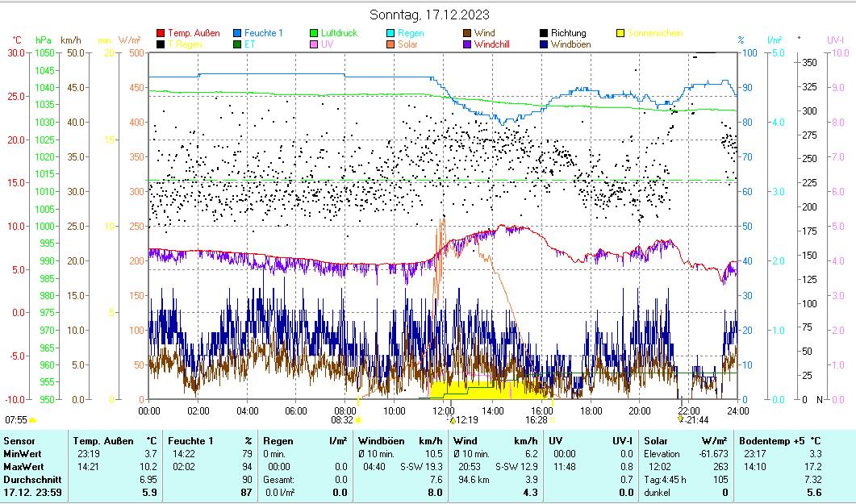
Task: Click the average temperature value 6.95
Action: [148, 480]
